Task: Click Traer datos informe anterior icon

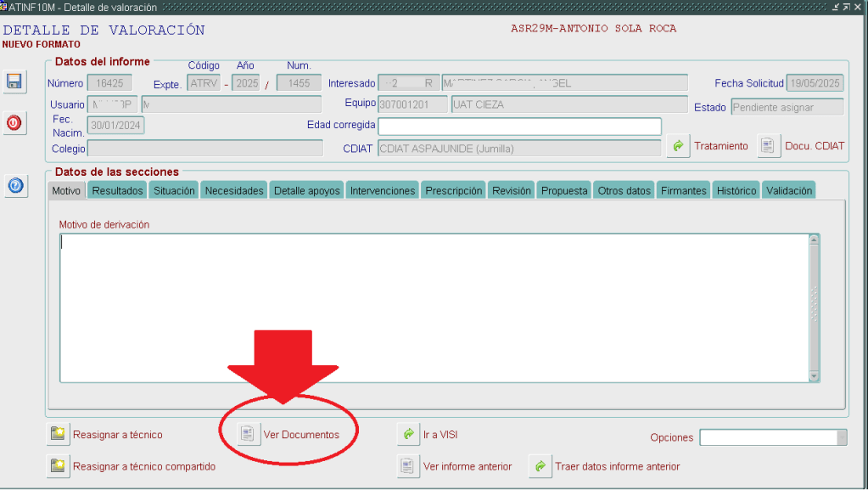Action: click(x=540, y=466)
